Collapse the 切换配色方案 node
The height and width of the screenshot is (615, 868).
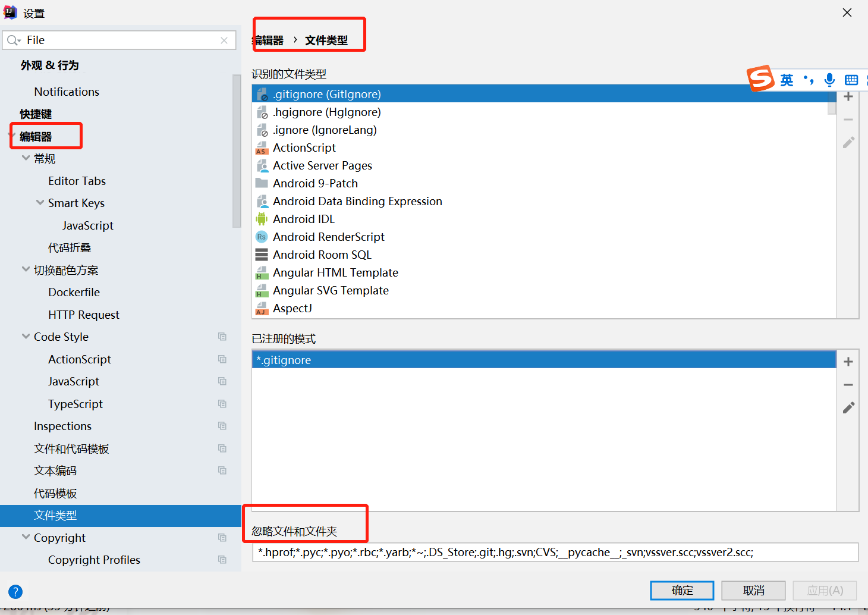coord(26,269)
